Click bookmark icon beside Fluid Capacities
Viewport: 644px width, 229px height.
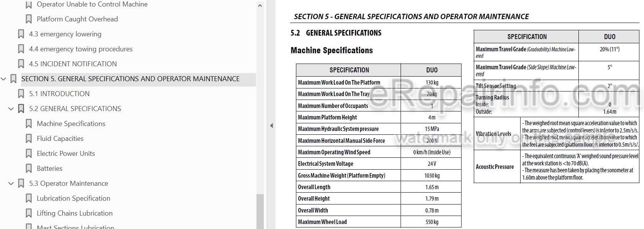click(29, 139)
